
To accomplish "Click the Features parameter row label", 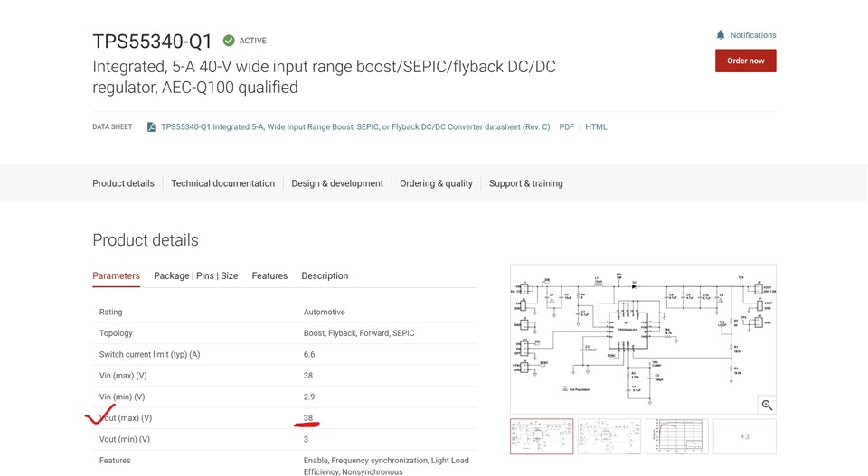I will 115,461.
